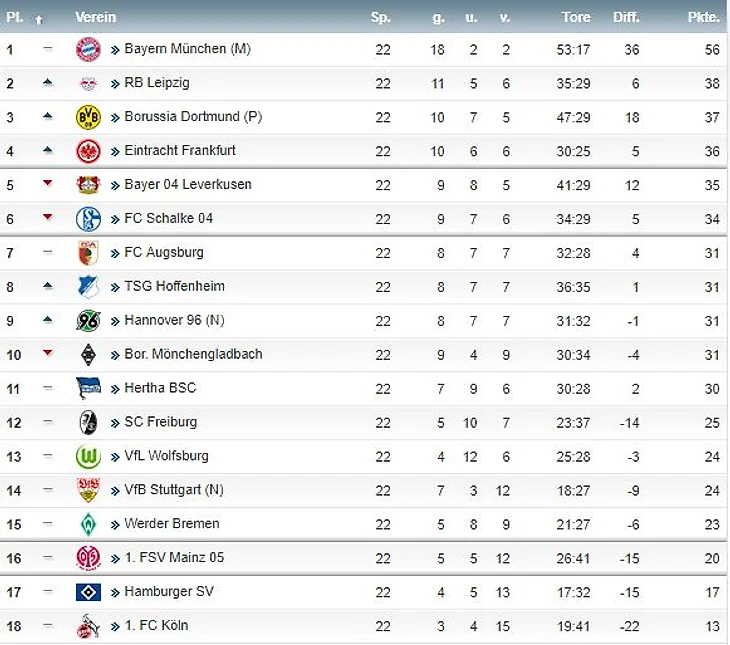Click the Bayer 04 Leverkusen crest

pyautogui.click(x=89, y=185)
